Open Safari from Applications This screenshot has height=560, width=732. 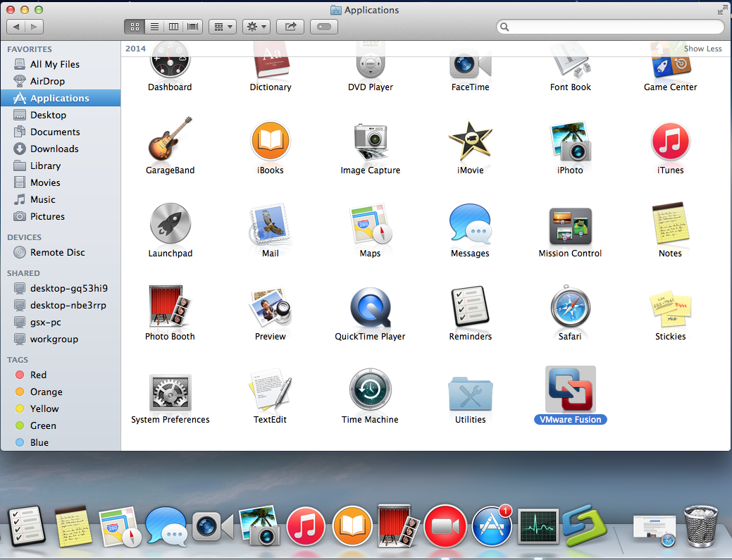[570, 310]
